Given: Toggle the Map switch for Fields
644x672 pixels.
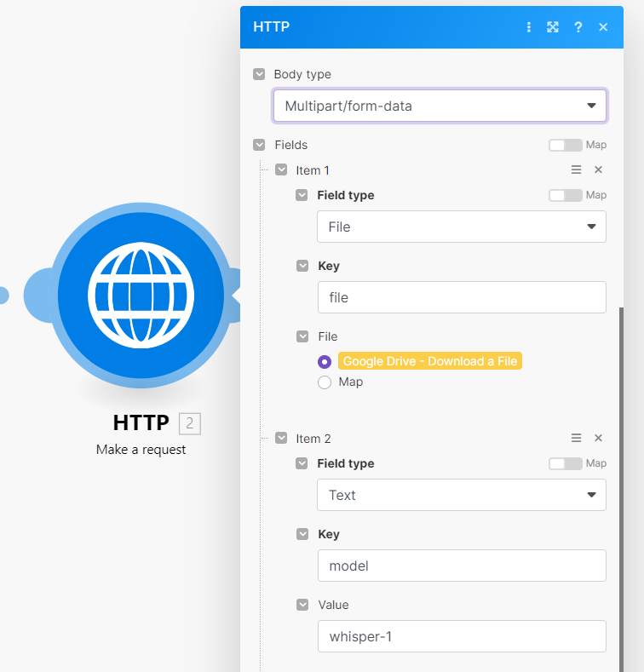Looking at the screenshot, I should click(565, 145).
